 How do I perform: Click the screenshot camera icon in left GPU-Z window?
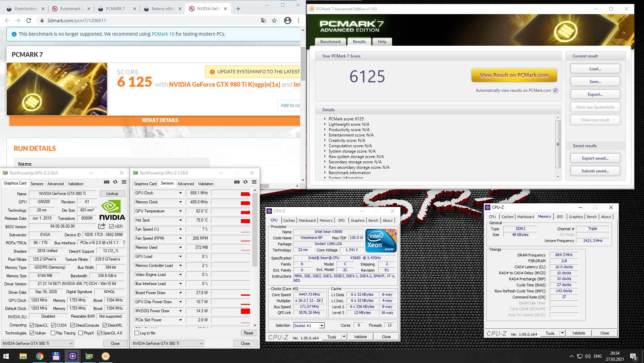pos(107,182)
